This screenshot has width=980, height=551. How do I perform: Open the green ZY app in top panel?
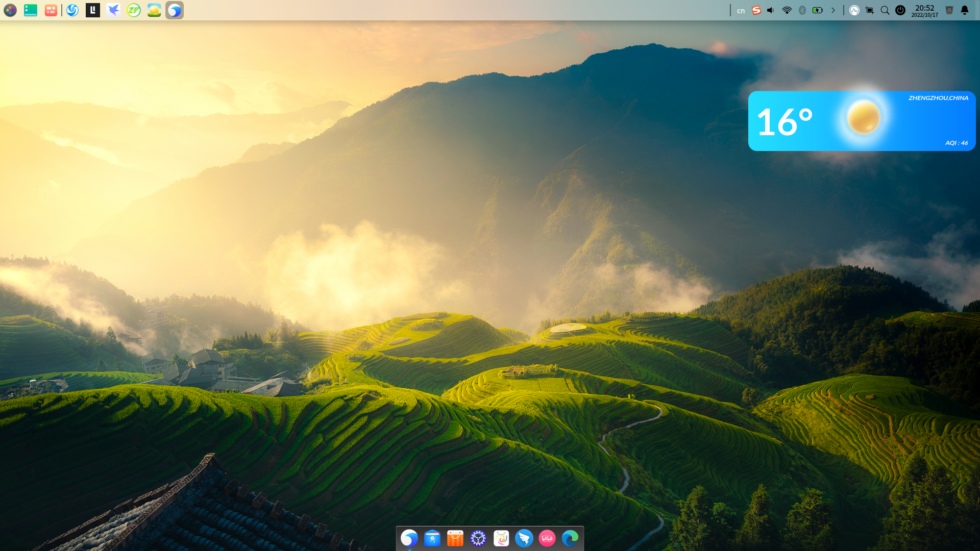[x=134, y=10]
